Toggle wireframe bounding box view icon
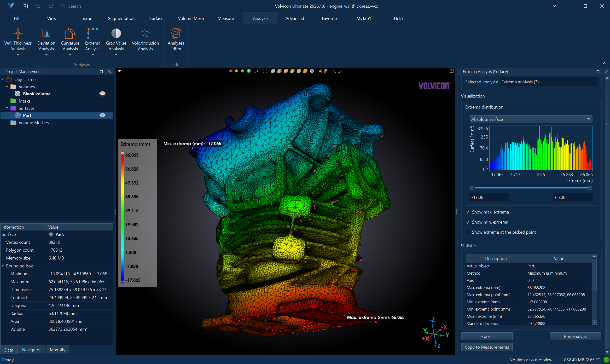 [265, 71]
